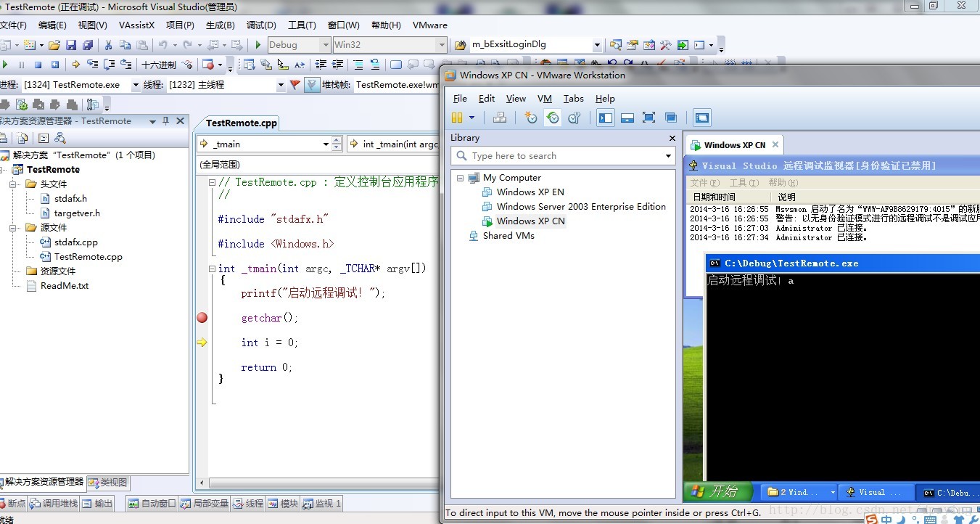This screenshot has width=980, height=524.
Task: Collapse the My Computer node in VMware library
Action: point(460,178)
